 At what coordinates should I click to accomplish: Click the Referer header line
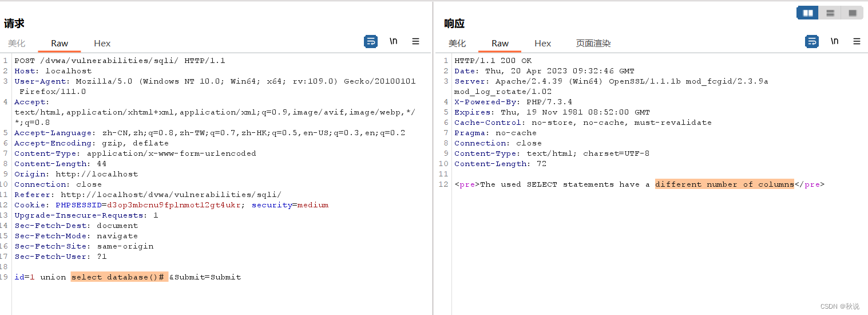pyautogui.click(x=148, y=195)
